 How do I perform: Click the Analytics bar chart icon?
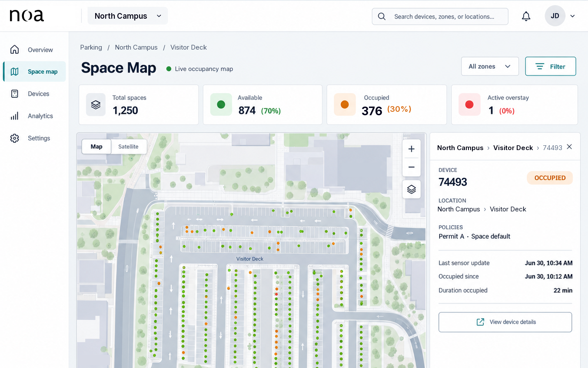coord(15,116)
